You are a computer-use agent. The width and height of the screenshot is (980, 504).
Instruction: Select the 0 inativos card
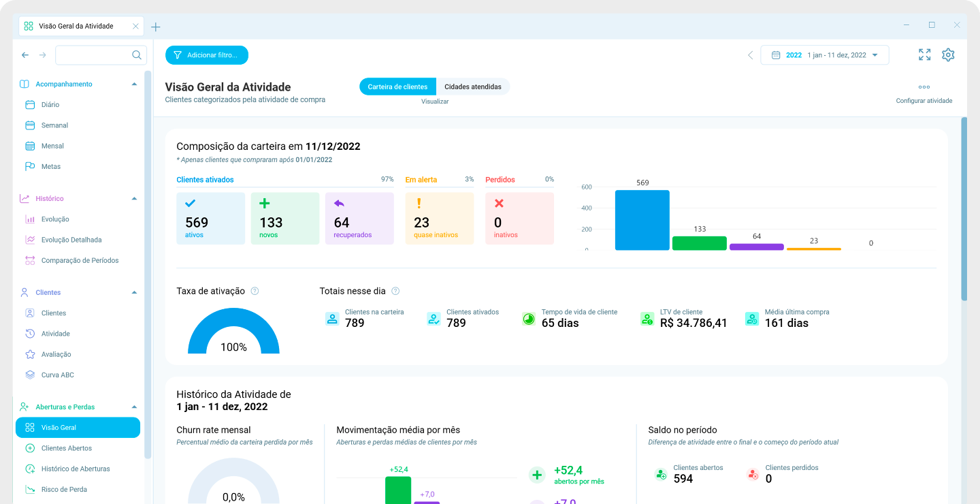tap(520, 218)
